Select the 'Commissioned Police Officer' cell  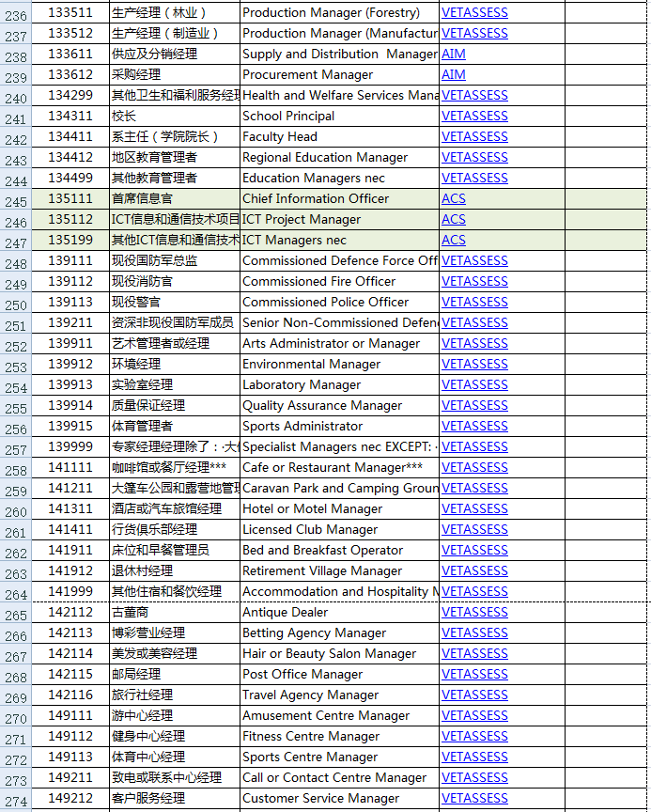tap(339, 302)
